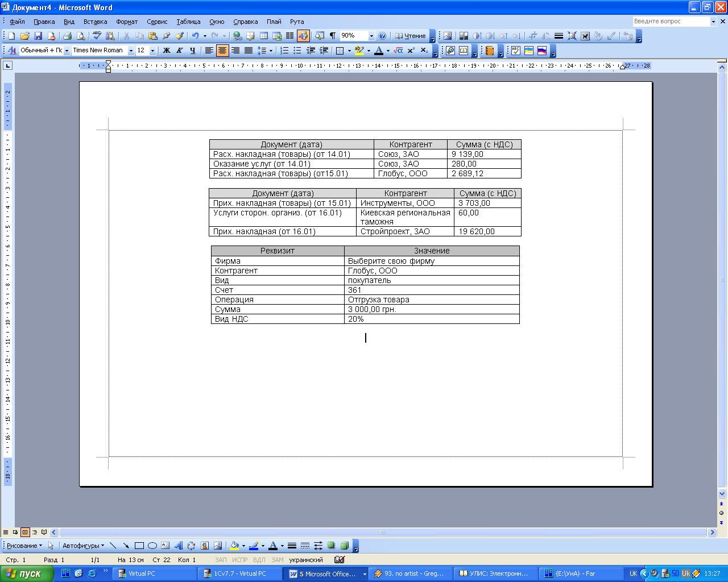Open the Вставка menu
Image resolution: width=728 pixels, height=582 pixels.
(x=95, y=22)
